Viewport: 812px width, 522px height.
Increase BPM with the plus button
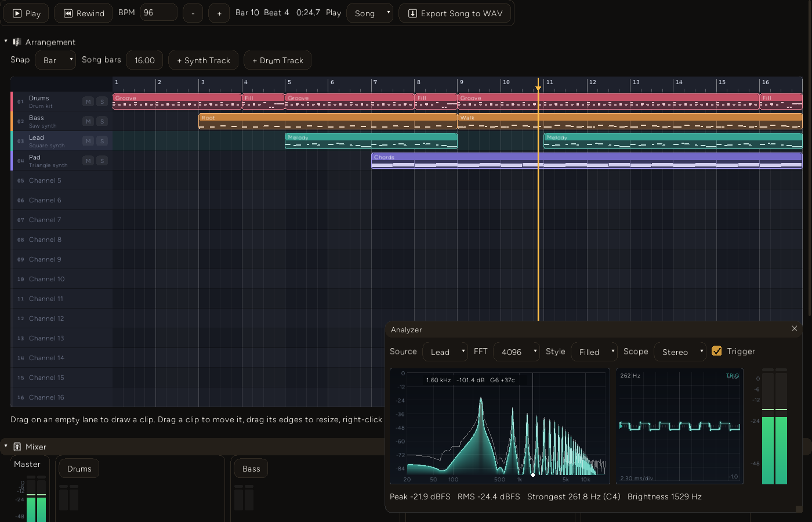coord(219,13)
